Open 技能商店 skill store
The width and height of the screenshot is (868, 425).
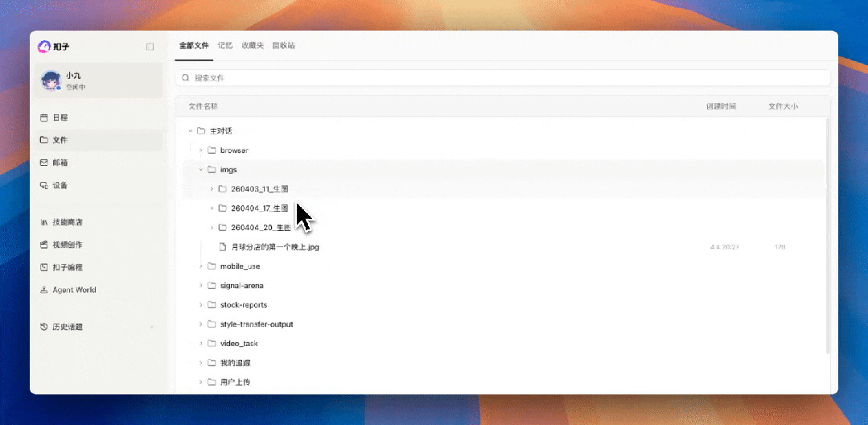[68, 222]
